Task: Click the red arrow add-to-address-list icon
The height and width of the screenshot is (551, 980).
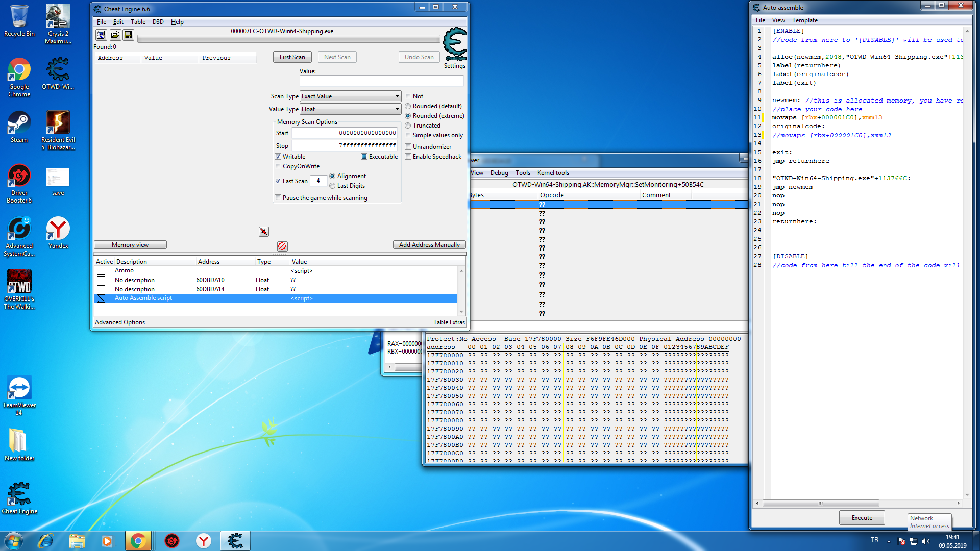Action: [264, 232]
